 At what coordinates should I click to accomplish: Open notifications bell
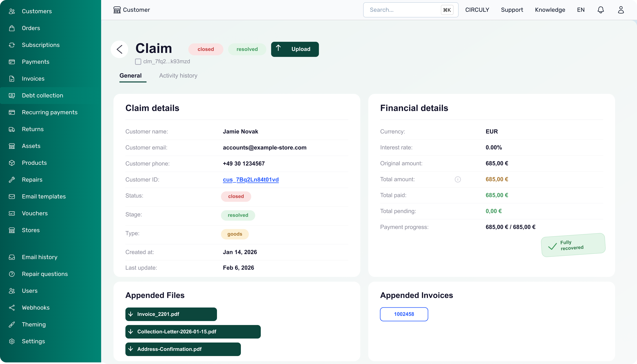pos(601,10)
